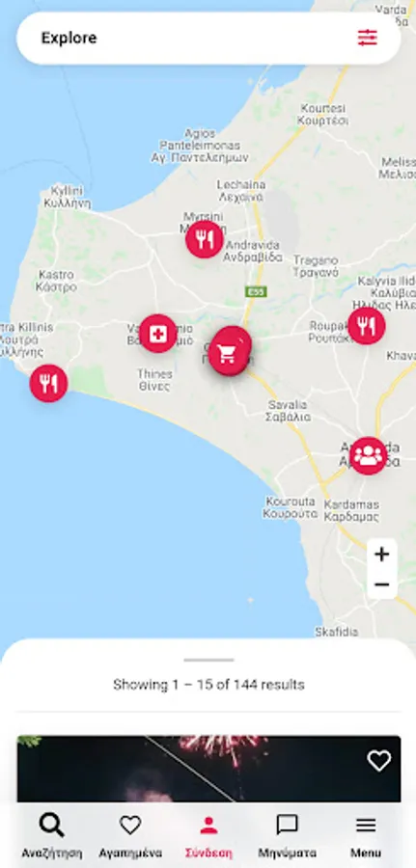
Task: Tap the shopping cart map marker
Action: 228,354
